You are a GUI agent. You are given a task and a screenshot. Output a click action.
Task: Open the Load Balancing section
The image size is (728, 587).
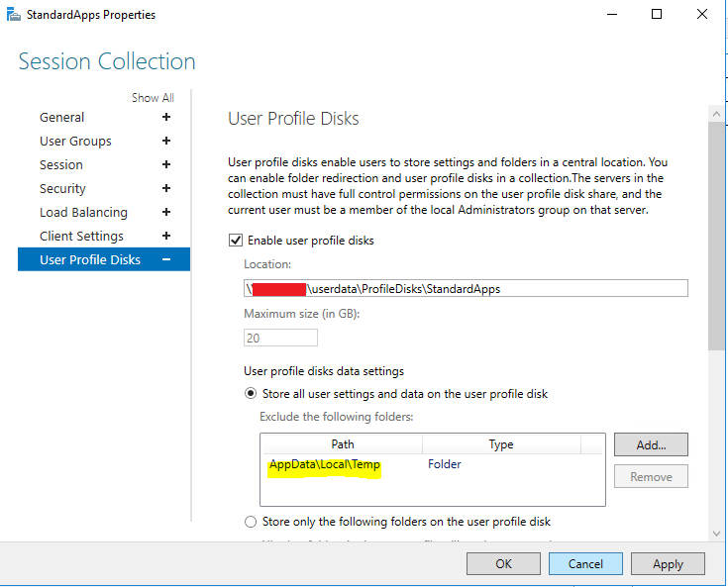coord(83,212)
